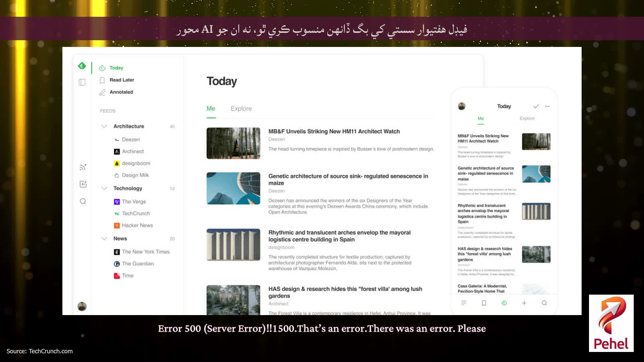This screenshot has height=362, width=644.
Task: Open Read Later in the sidebar
Action: coord(122,80)
